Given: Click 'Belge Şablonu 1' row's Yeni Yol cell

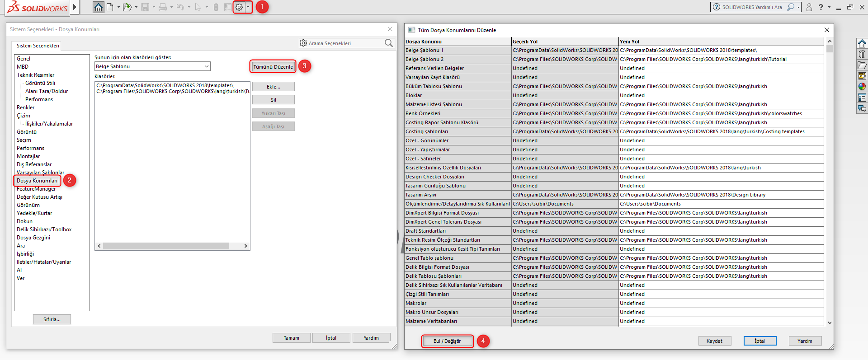Looking at the screenshot, I should pyautogui.click(x=722, y=50).
